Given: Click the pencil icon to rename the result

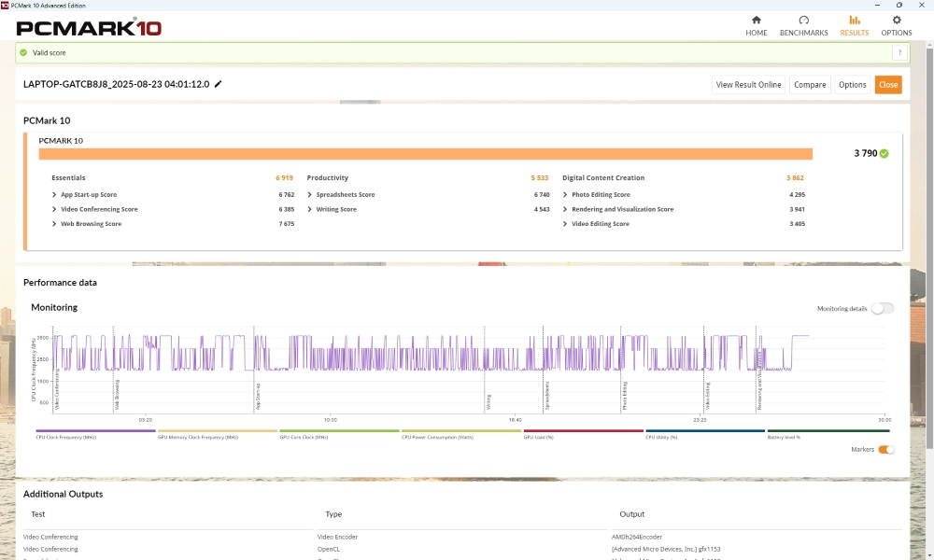Looking at the screenshot, I should [218, 84].
